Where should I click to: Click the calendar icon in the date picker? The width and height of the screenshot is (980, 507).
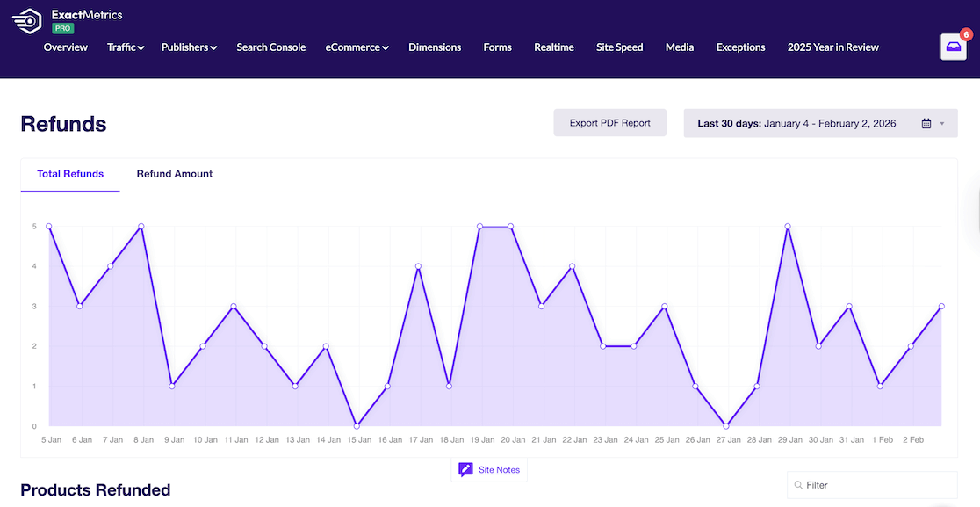coord(928,123)
